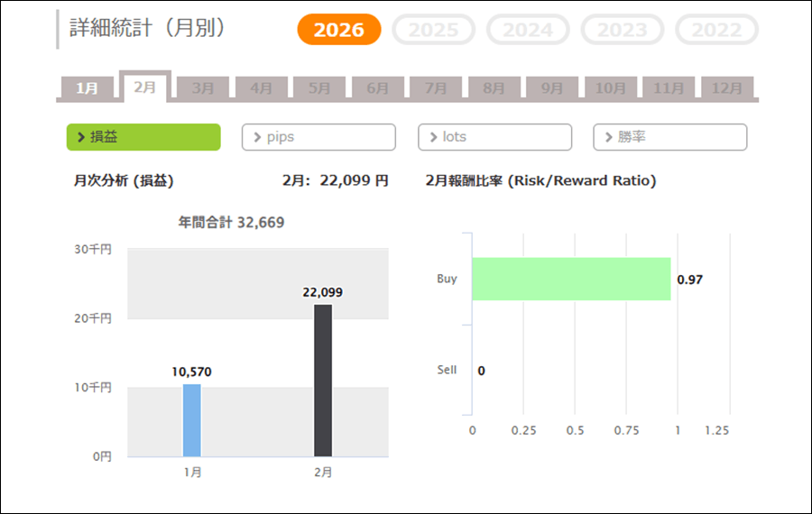The height and width of the screenshot is (514, 812).
Task: Open the 9月 month tab
Action: [551, 88]
